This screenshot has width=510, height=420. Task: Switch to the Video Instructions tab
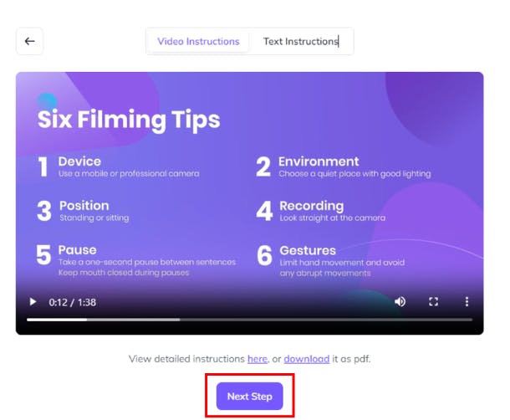(x=198, y=41)
